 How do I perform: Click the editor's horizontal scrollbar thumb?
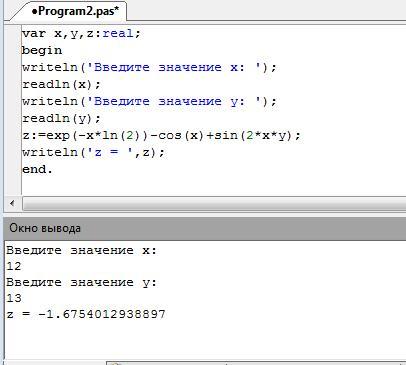(x=214, y=203)
